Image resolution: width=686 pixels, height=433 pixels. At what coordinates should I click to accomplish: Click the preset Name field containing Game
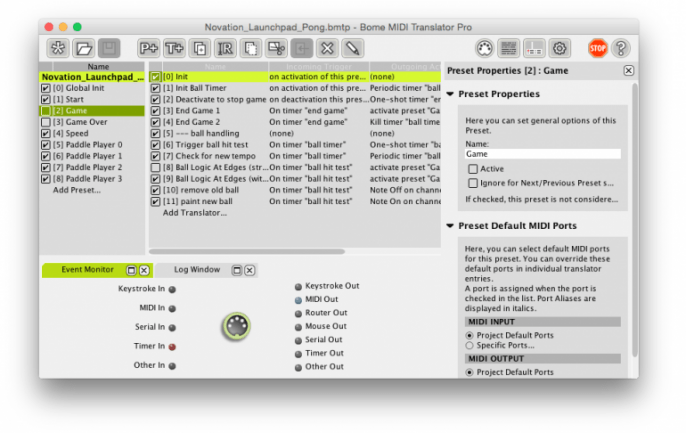(542, 154)
